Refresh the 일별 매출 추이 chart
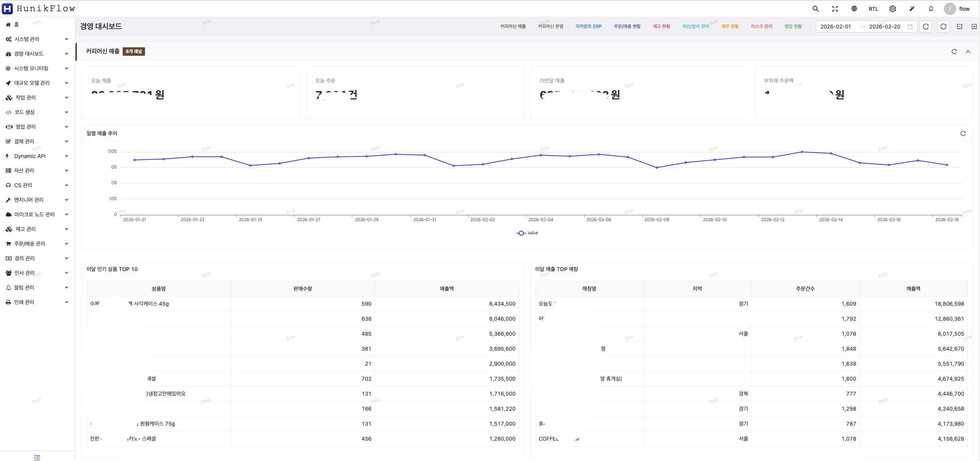The width and height of the screenshot is (980, 461). click(963, 133)
